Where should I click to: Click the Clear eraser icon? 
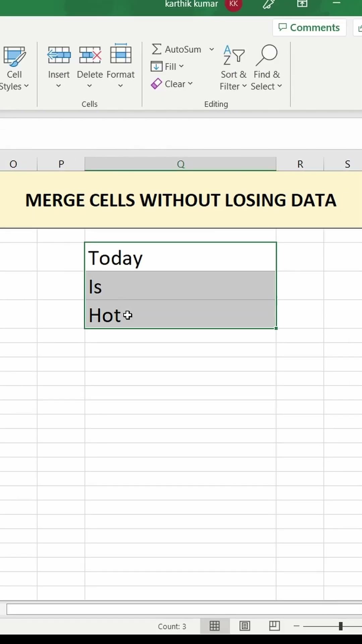point(157,84)
